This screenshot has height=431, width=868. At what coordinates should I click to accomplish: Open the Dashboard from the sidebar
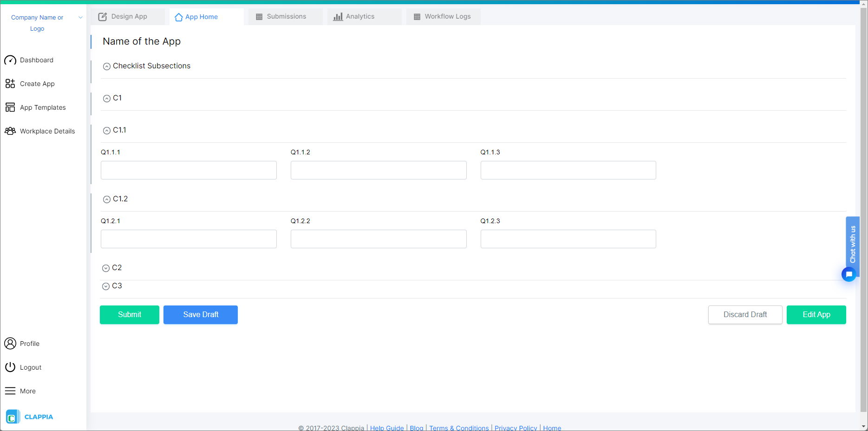37,60
